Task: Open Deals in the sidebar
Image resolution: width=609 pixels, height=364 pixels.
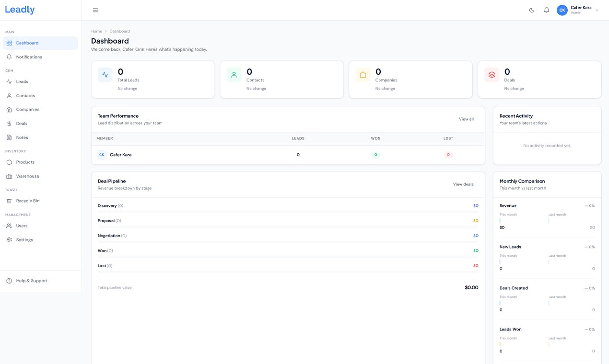Action: tap(40, 124)
